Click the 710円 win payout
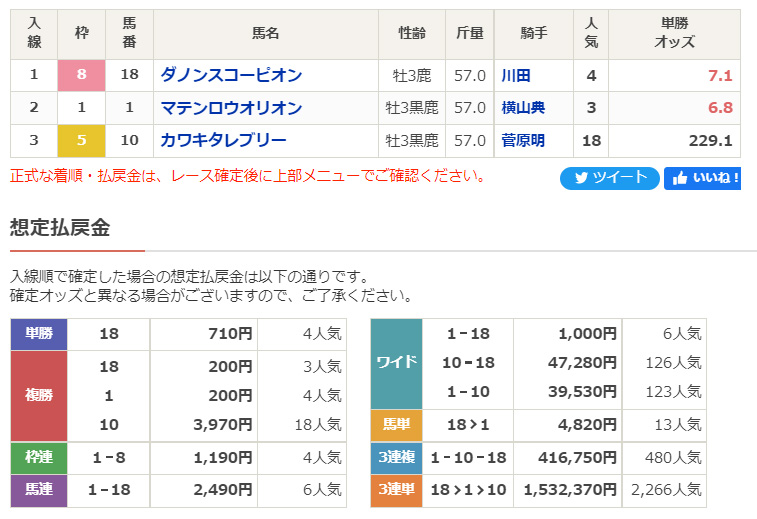 point(230,334)
